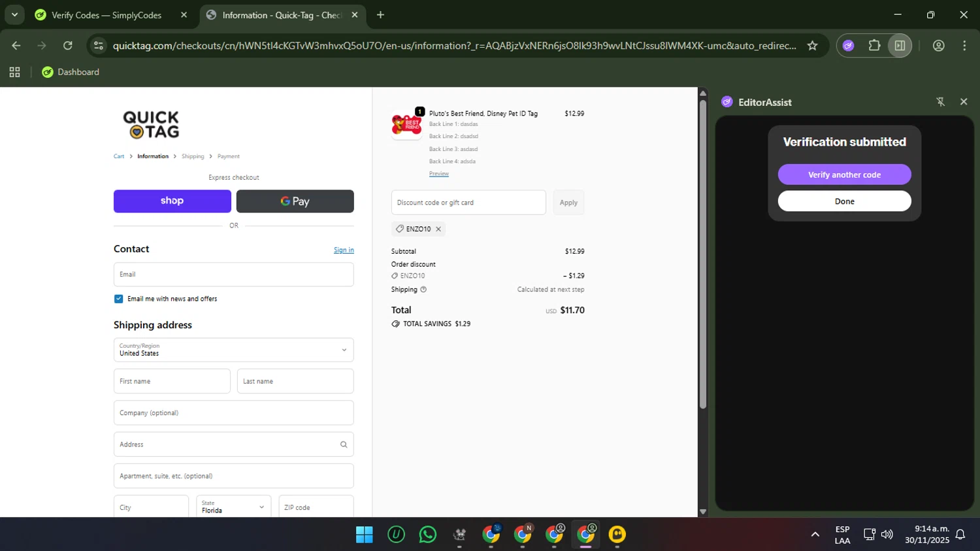Click the Quick Tag logo
The image size is (980, 551).
point(151,124)
